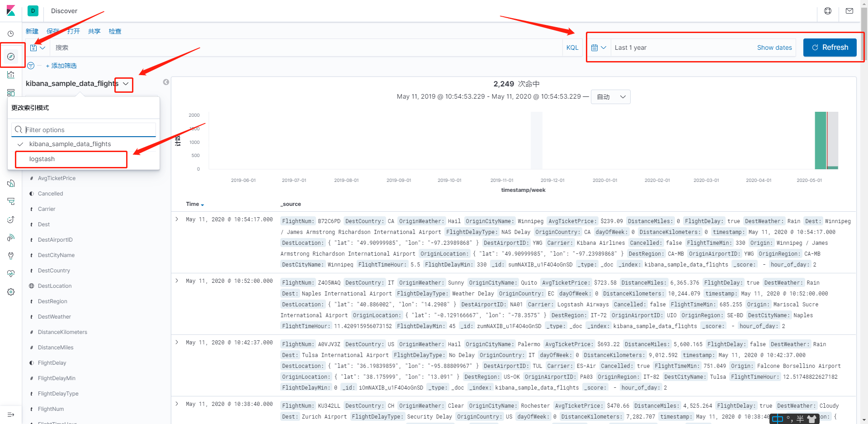Expand the side navigation at bottom
Viewport: 868px width, 424px height.
click(x=11, y=414)
